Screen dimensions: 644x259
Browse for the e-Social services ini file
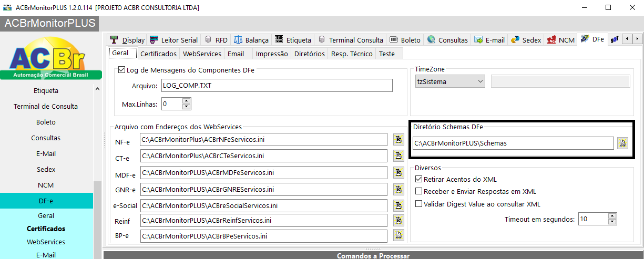coord(398,205)
